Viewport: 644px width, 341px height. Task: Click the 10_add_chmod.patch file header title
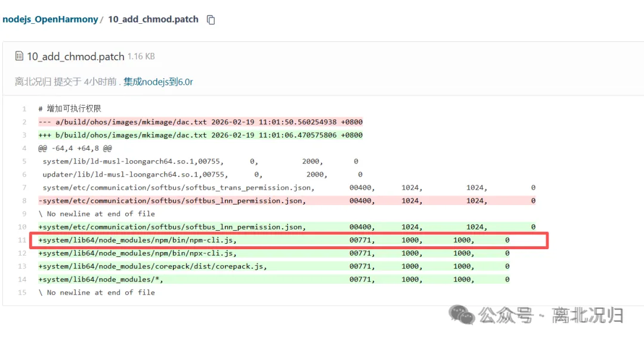76,57
